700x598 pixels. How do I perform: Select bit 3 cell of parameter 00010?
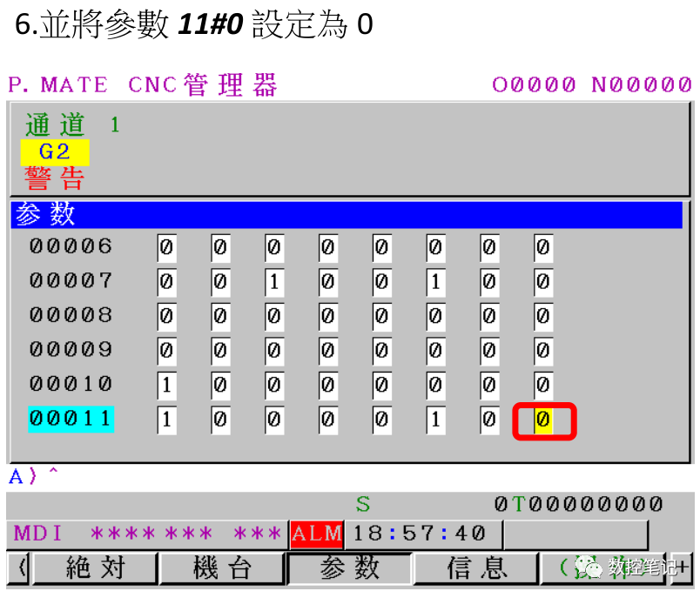pos(382,386)
